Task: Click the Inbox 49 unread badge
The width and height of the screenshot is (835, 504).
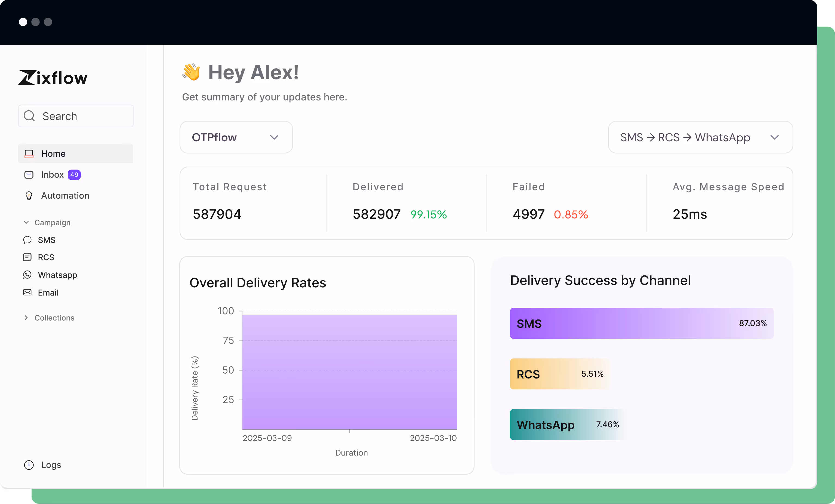Action: coord(74,174)
